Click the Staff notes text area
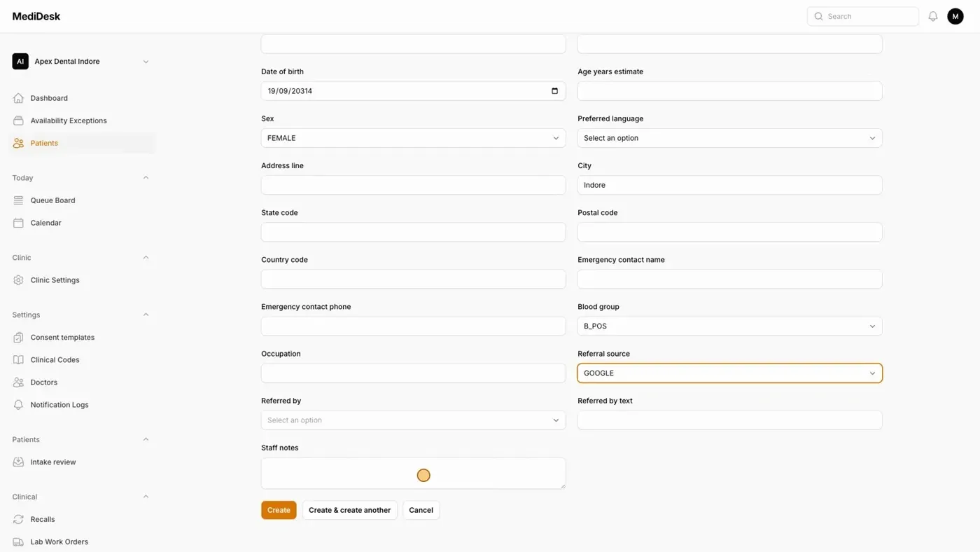Viewport: 980px width, 552px height. tap(413, 474)
